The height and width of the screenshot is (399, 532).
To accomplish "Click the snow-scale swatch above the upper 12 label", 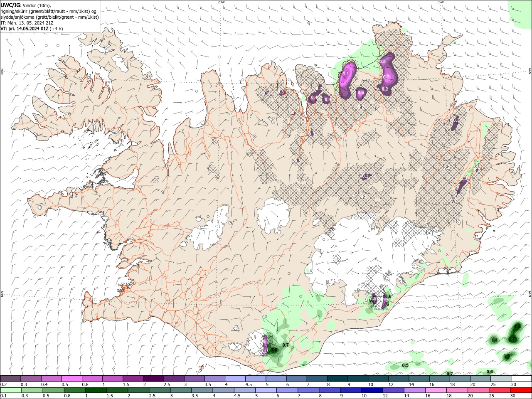I will (399, 378).
